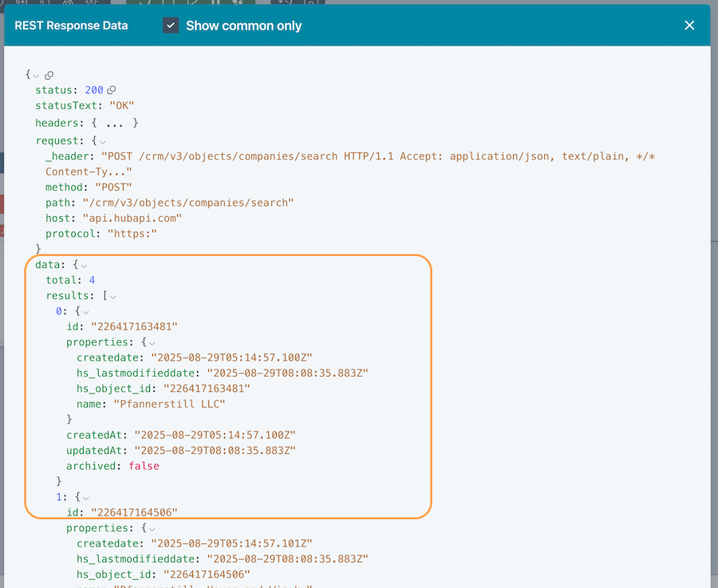Collapse result item 1

click(x=85, y=496)
